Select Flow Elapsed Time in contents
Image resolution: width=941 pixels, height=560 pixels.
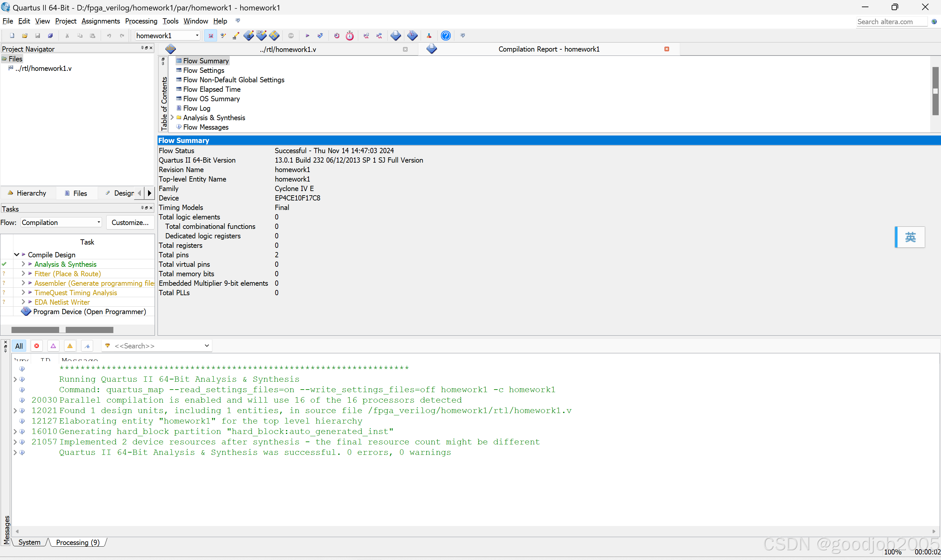click(211, 89)
